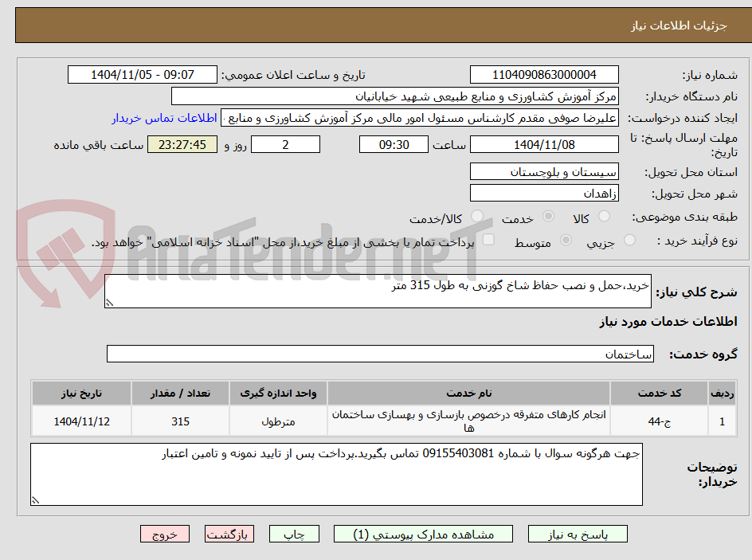Select the کالا radio button

[x=605, y=216]
